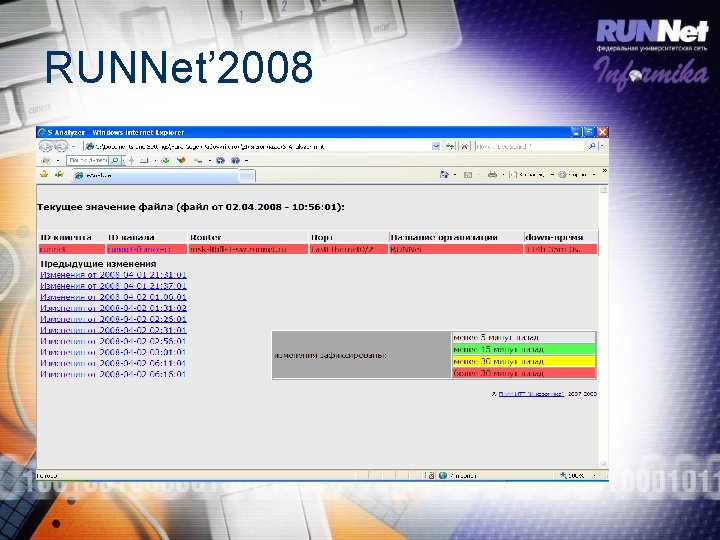Click the add-on toolbar search text field
The height and width of the screenshot is (540, 720).
point(88,160)
